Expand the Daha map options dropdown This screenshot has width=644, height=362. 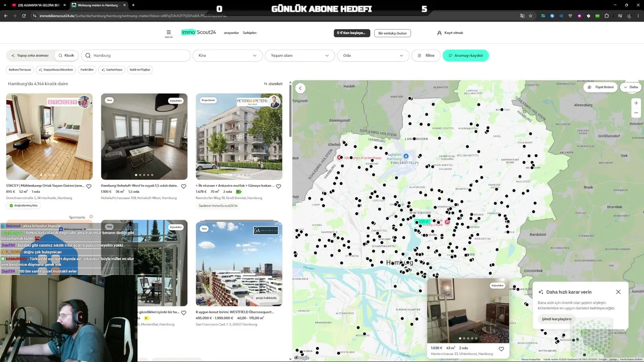pos(631,87)
